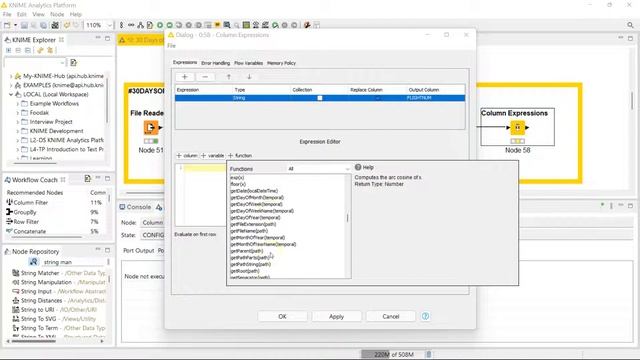The height and width of the screenshot is (360, 640).
Task: Select floor(x) in functions list
Action: [x=238, y=184]
